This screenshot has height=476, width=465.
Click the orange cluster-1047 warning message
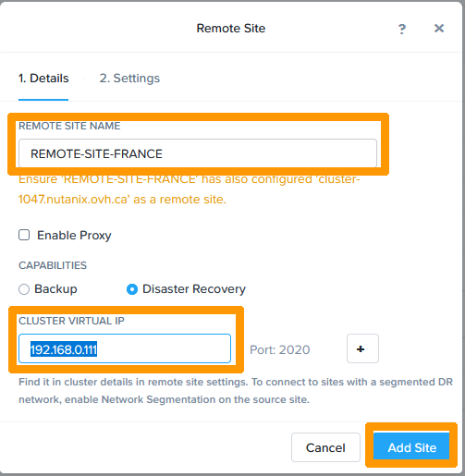[x=189, y=189]
